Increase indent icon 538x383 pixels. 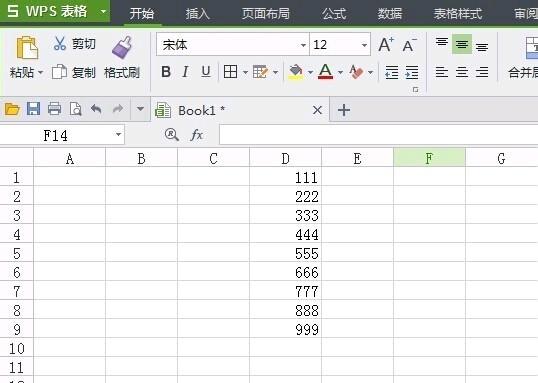point(412,72)
